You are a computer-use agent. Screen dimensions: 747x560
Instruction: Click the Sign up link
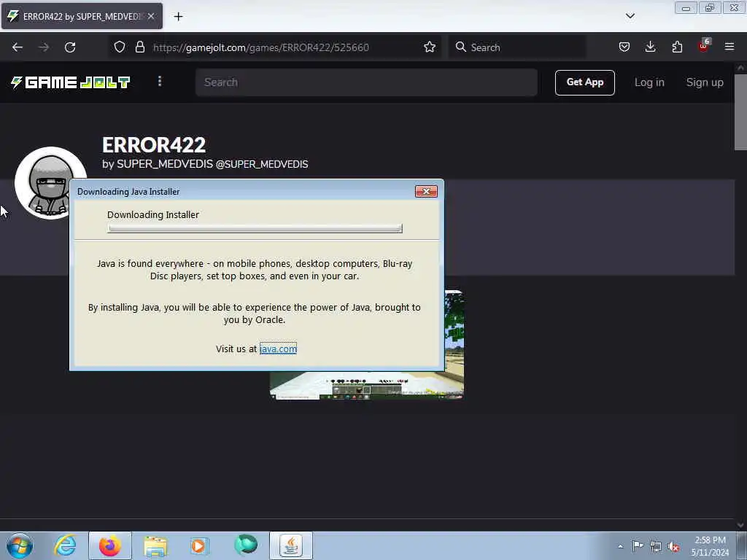click(705, 82)
